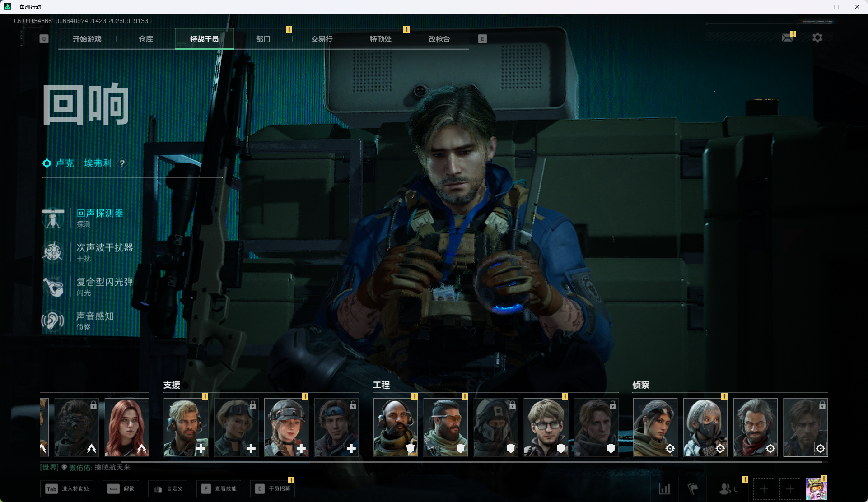Open the mail inbox envelope icon
The image size is (868, 502).
point(787,37)
